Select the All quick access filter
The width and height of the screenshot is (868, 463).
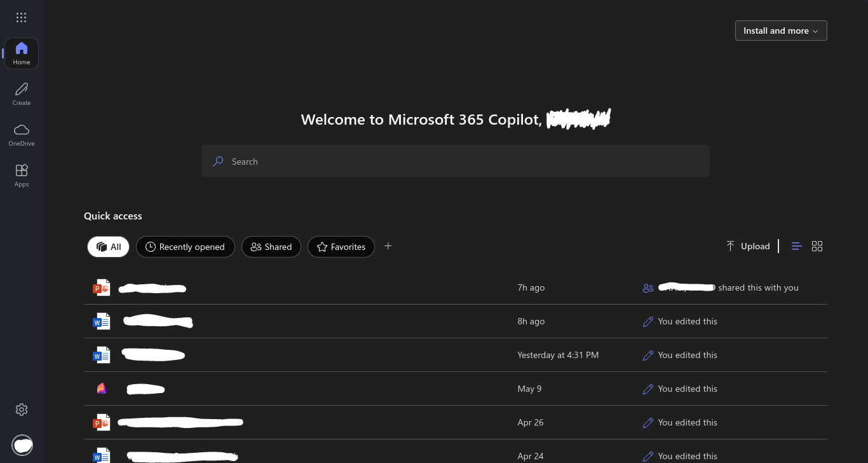108,247
